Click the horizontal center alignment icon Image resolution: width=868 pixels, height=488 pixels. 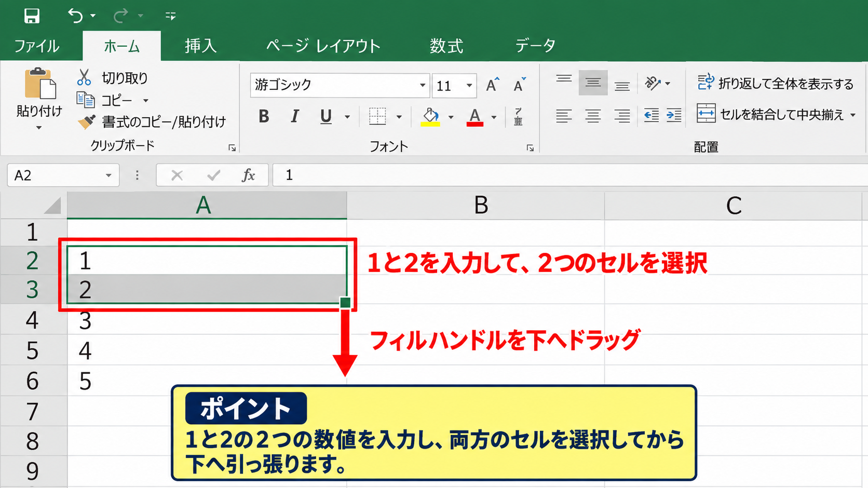point(593,115)
